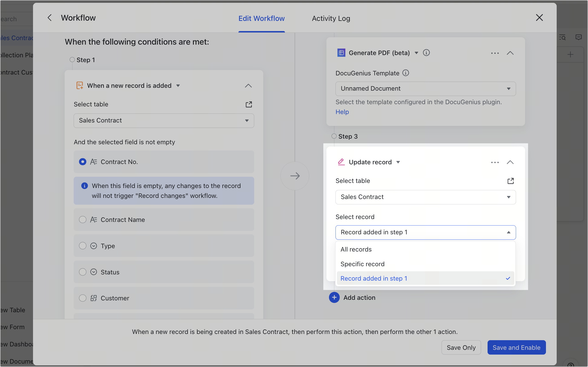Viewport: 588px width, 367px height.
Task: Click the Update record pencil icon
Action: [341, 162]
